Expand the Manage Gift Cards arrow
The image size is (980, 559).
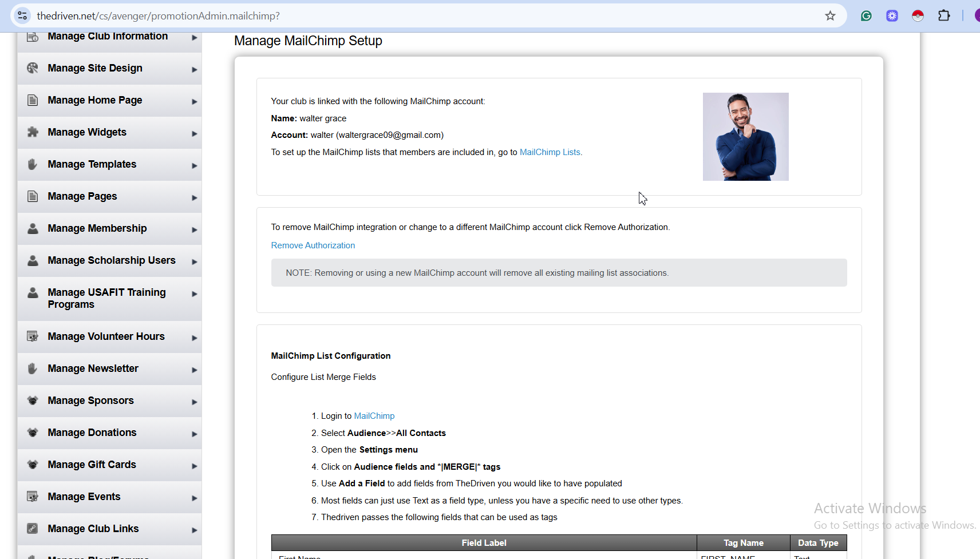tap(195, 466)
